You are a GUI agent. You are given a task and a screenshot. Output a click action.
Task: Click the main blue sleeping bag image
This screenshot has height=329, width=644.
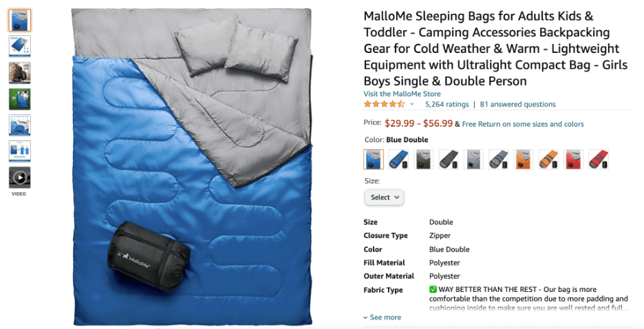(x=192, y=167)
